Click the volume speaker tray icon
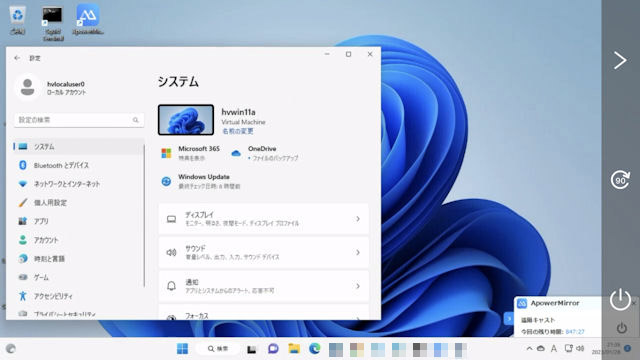Screen dimensions: 640x360 580,348
